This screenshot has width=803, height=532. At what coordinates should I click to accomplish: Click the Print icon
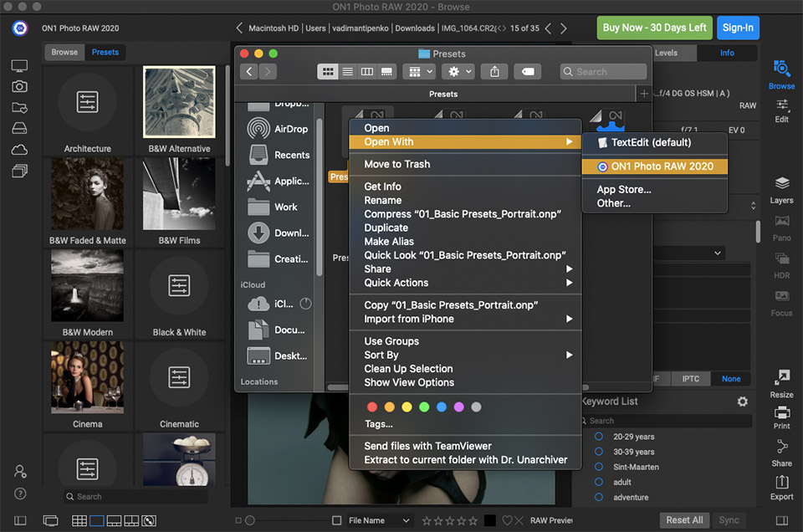(781, 412)
